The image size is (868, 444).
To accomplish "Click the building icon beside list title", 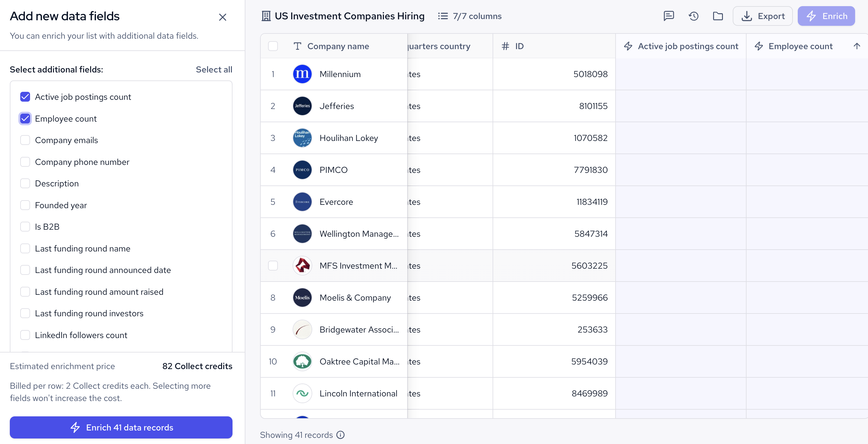I will 266,16.
